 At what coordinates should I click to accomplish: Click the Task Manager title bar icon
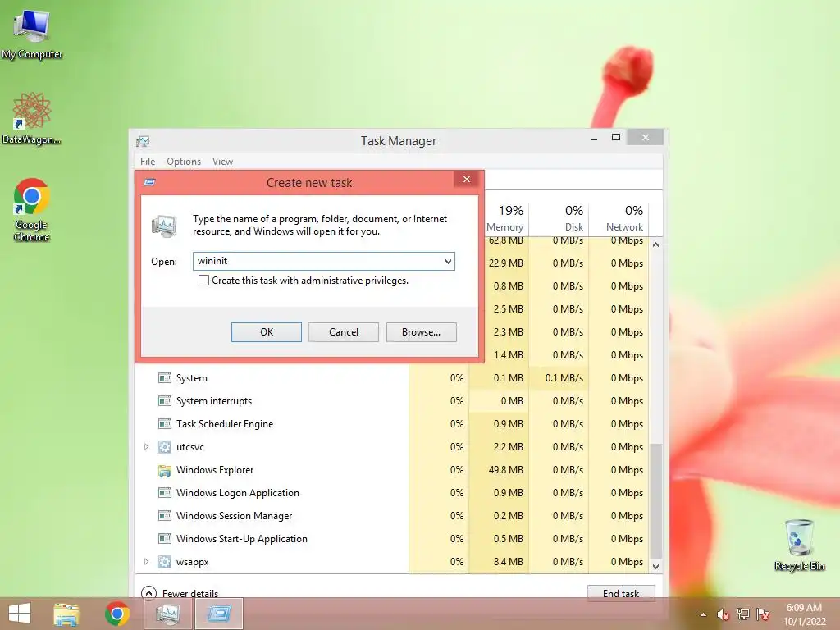[143, 141]
